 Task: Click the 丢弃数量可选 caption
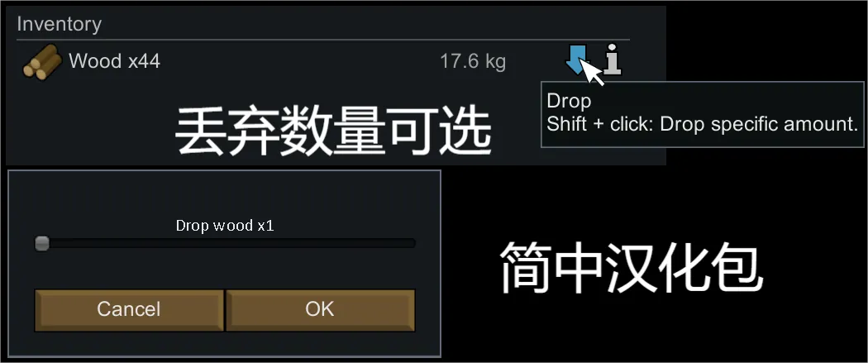334,133
